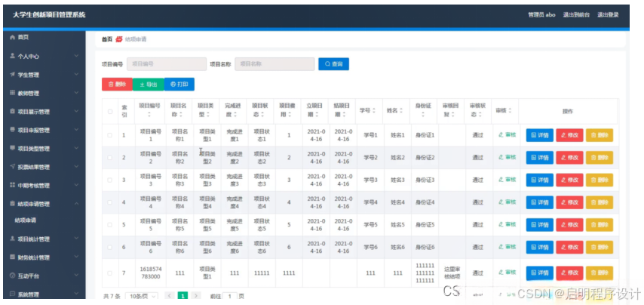
Task: Toggle the select-all checkbox in table header
Action: pos(109,112)
